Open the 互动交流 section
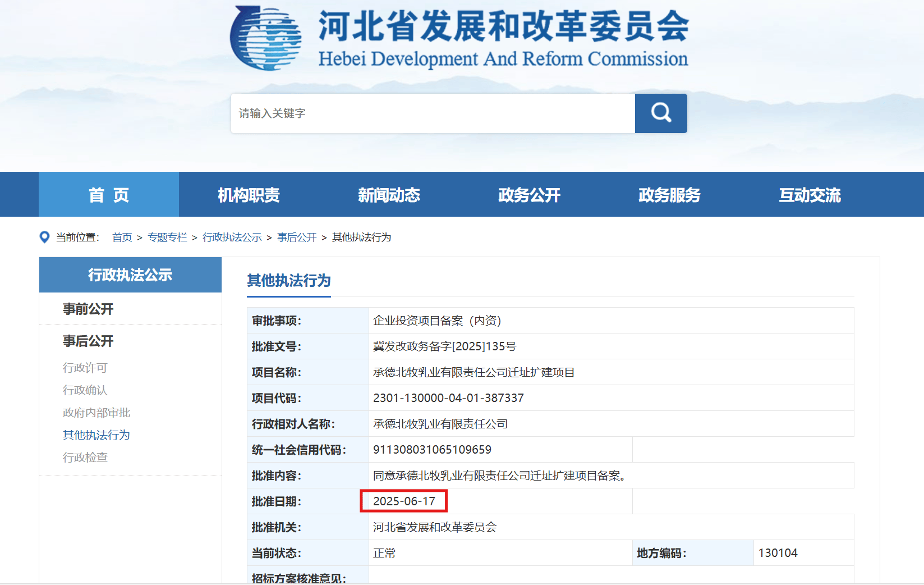This screenshot has width=924, height=585. [x=808, y=195]
